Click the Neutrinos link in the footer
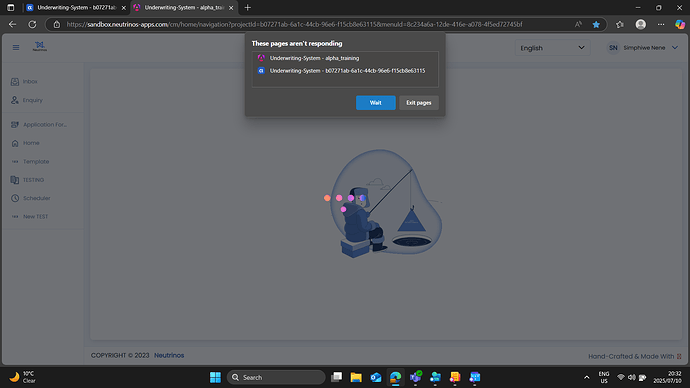This screenshot has width=690, height=388. click(x=169, y=355)
